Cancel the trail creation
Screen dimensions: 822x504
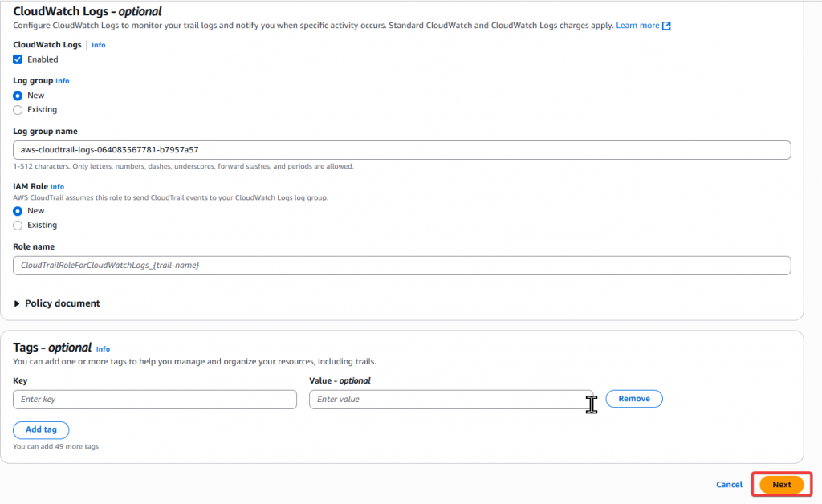[x=729, y=485]
